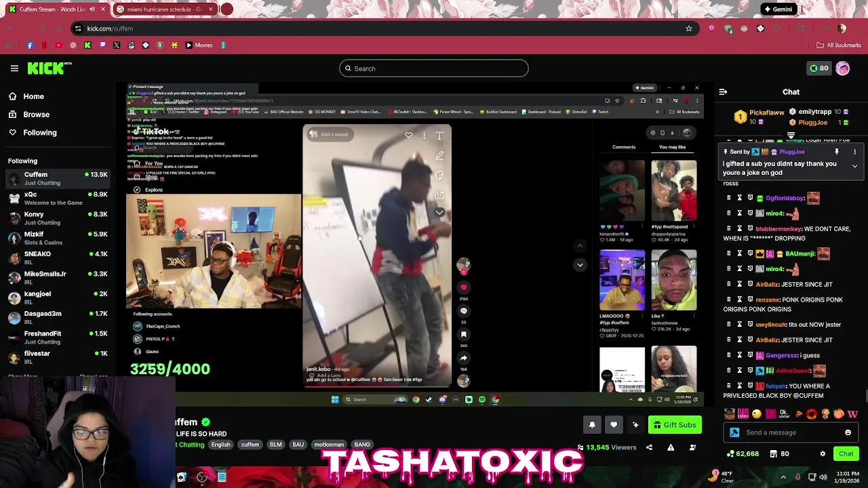Open the X (Twitter) bookmark
The width and height of the screenshot is (868, 488).
pos(117,45)
